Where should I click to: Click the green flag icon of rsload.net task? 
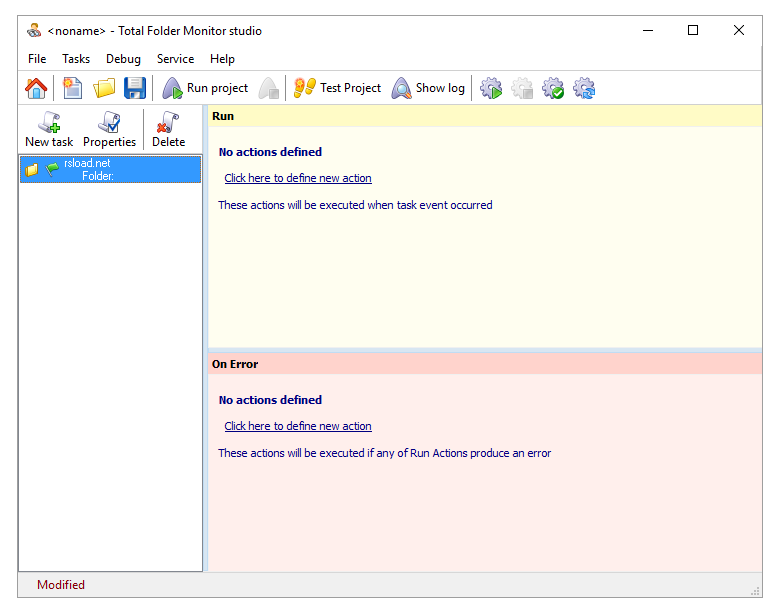[x=52, y=169]
